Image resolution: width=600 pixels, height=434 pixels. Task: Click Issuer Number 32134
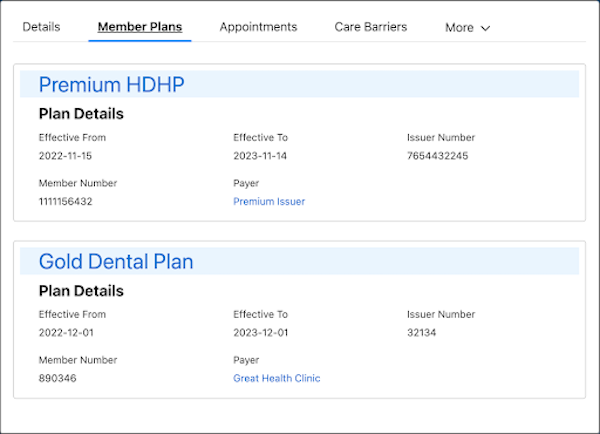(x=421, y=333)
